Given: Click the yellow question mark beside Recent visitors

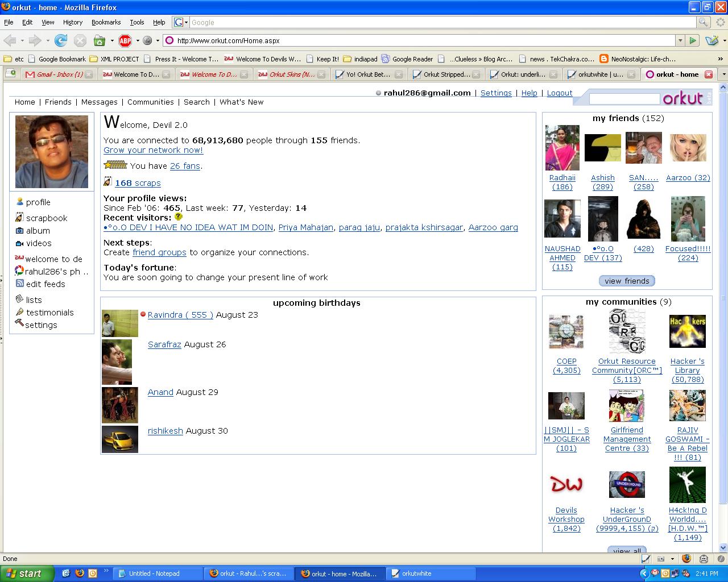Looking at the screenshot, I should coord(179,217).
